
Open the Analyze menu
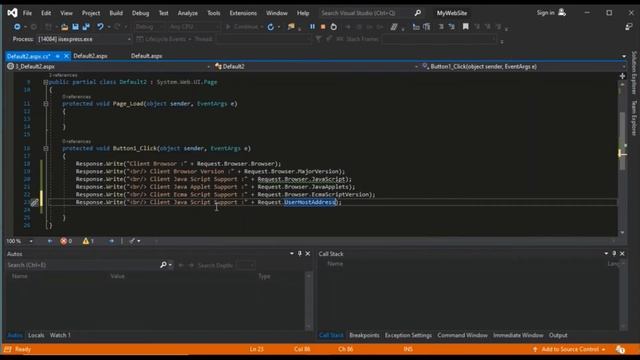(188, 13)
